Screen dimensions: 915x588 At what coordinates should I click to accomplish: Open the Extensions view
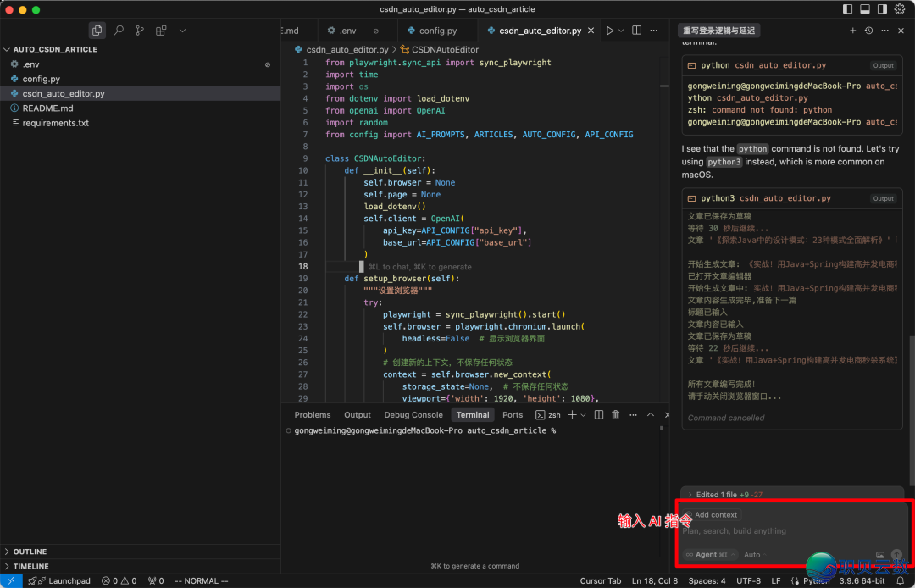[x=161, y=31]
